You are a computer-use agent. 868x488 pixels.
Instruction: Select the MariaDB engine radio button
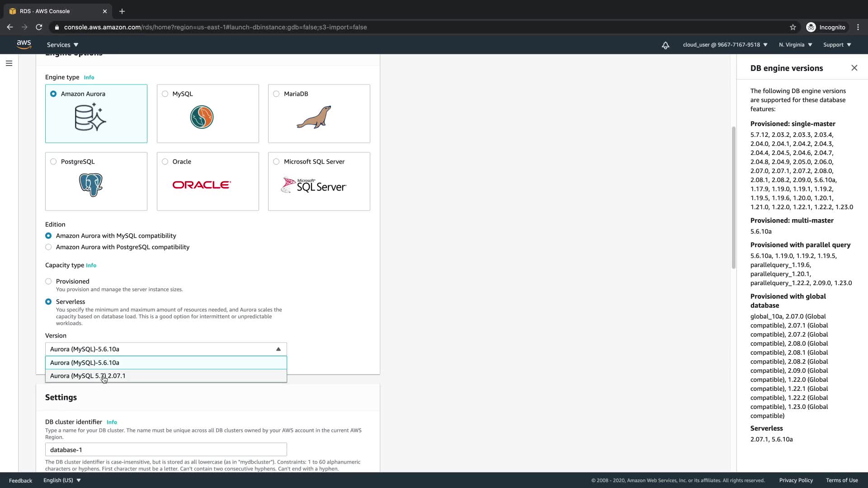click(x=276, y=94)
